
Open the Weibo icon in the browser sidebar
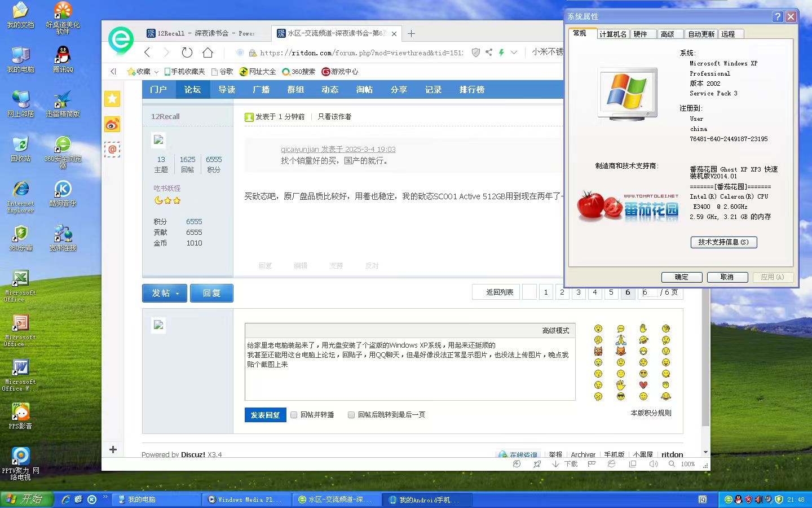click(112, 124)
